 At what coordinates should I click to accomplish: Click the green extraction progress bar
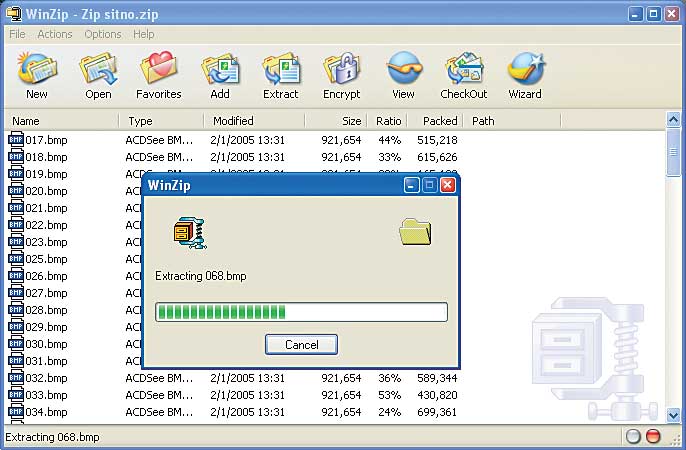pos(301,312)
